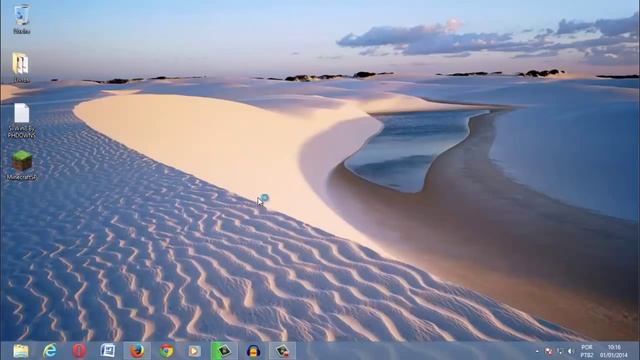Open the Action Center flag tray icon
The width and height of the screenshot is (640, 360).
click(549, 351)
